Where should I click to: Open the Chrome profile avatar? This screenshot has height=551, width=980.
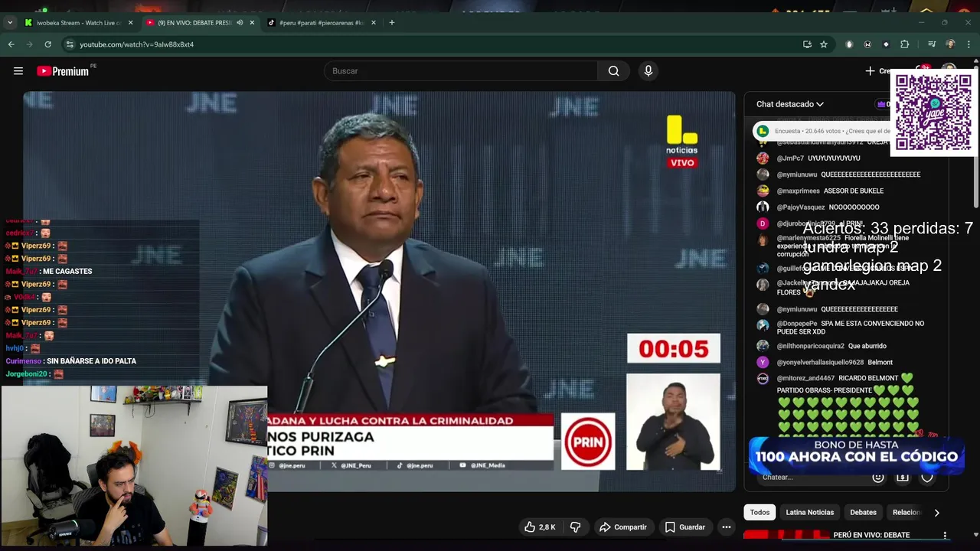coord(950,44)
